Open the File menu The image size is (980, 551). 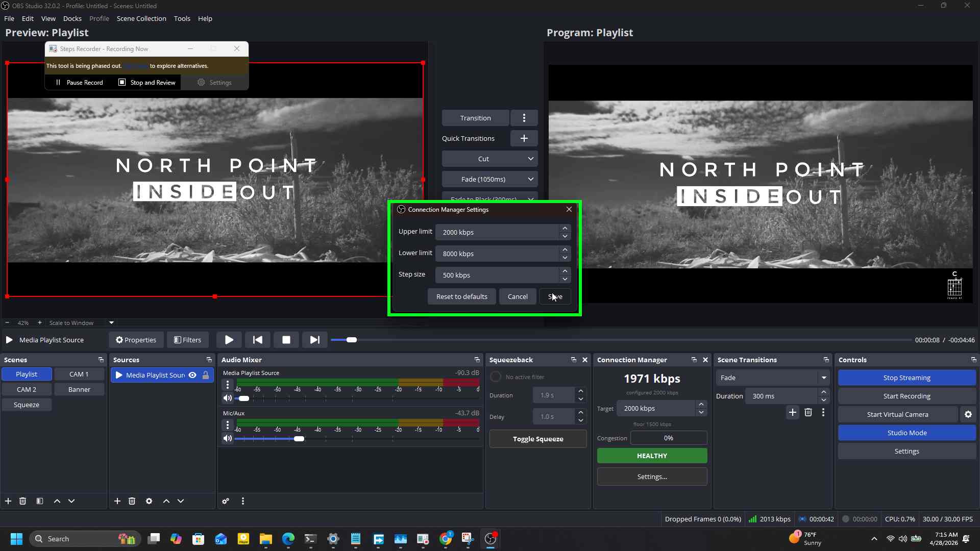9,18
